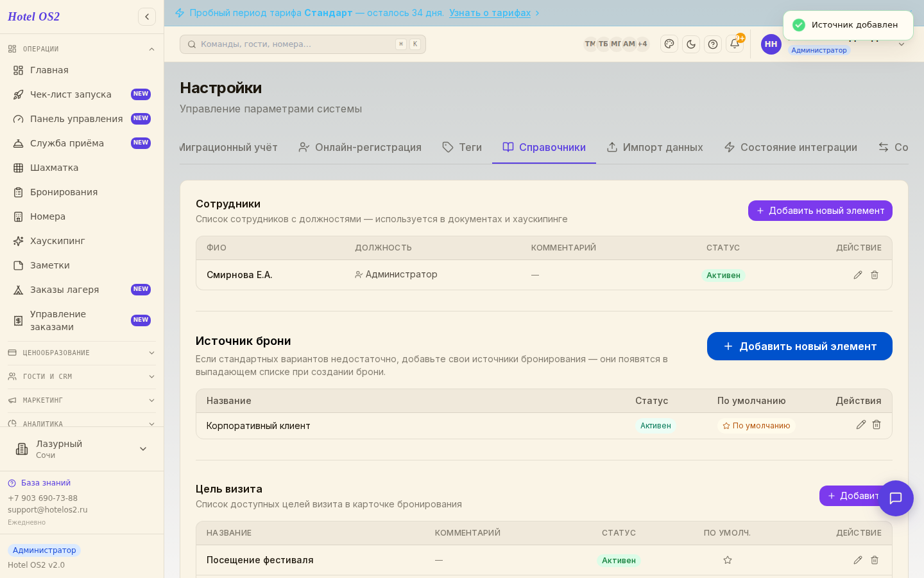Toggle dark mode moon icon
Image resolution: width=924 pixels, height=578 pixels.
691,44
